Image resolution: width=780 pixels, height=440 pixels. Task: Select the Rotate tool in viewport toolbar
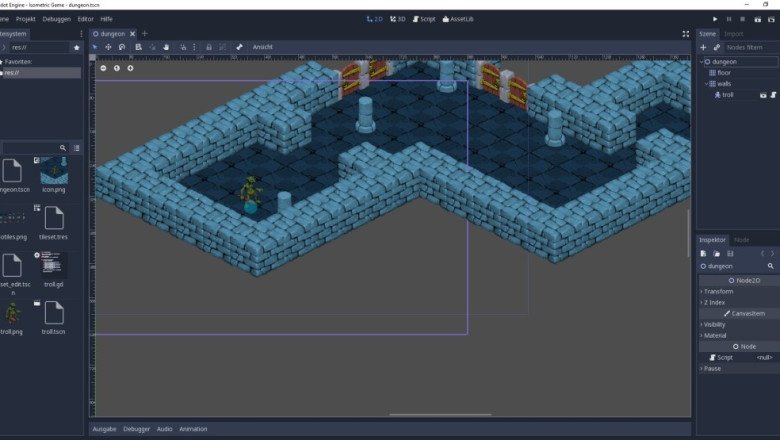tap(122, 47)
